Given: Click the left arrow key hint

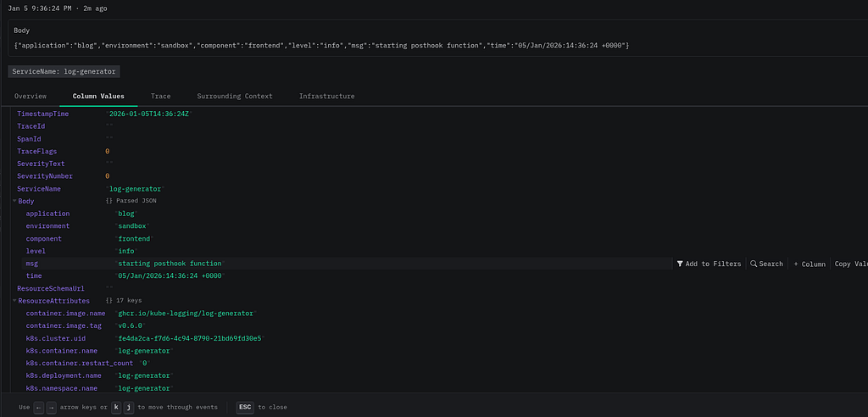Looking at the screenshot, I should point(38,407).
